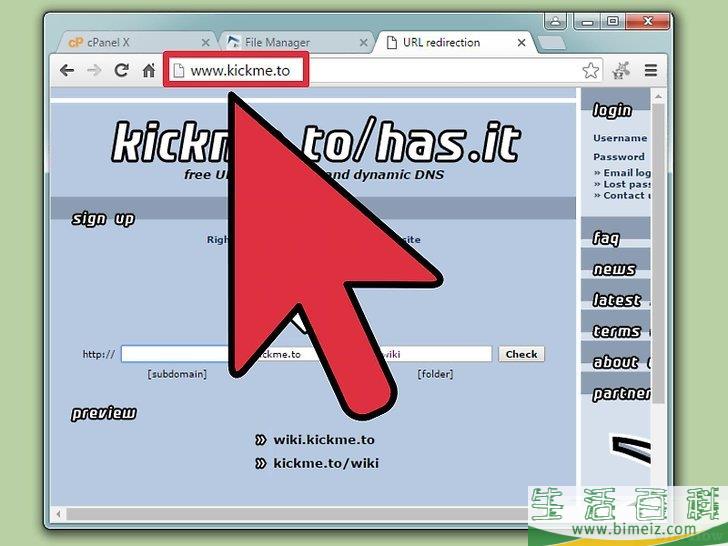
Task: Click the horizontal scrollbar left arrow
Action: pos(58,514)
